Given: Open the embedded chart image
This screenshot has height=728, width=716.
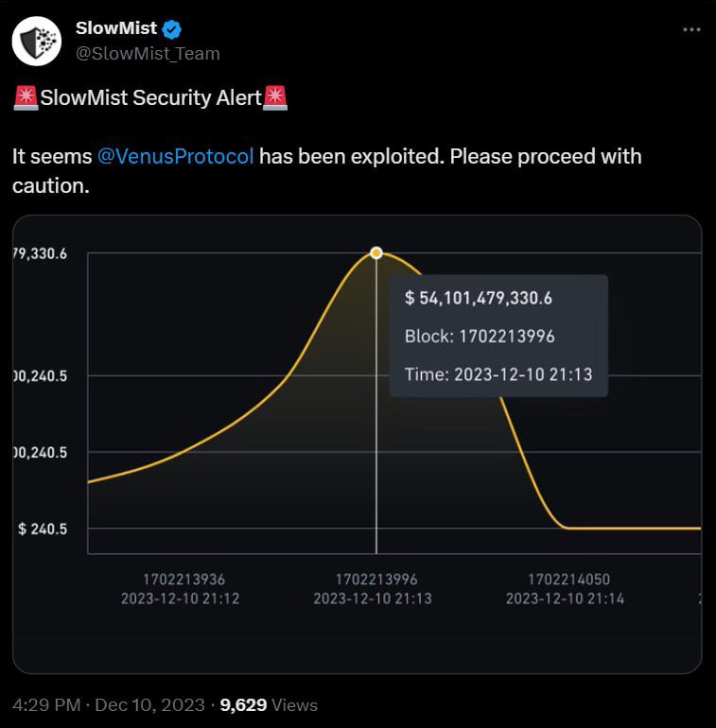Looking at the screenshot, I should tap(358, 444).
